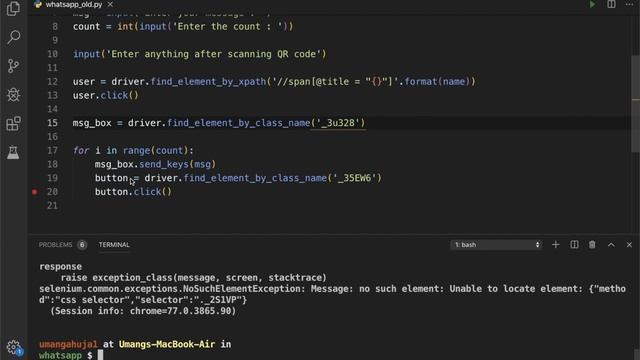The image size is (640, 360).
Task: Open the '1: bash' terminal selector dropdown
Action: point(496,245)
